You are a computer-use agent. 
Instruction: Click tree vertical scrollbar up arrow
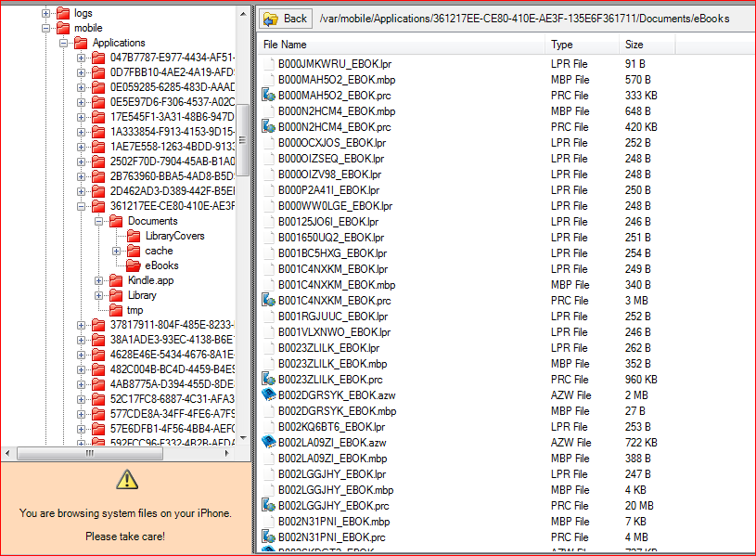[x=243, y=15]
